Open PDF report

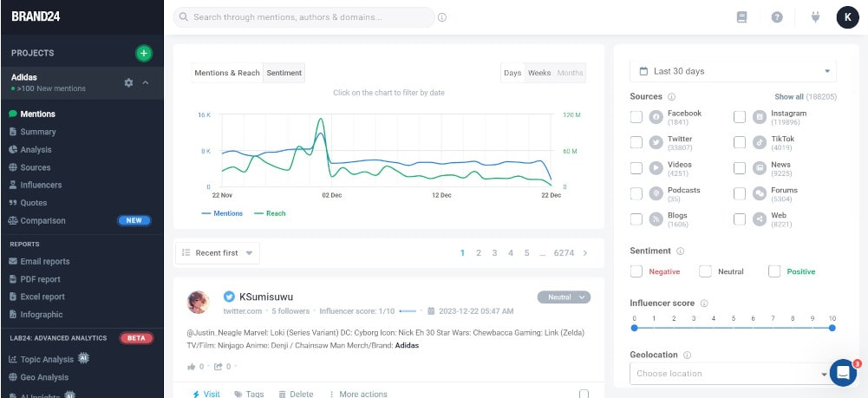pyautogui.click(x=40, y=279)
